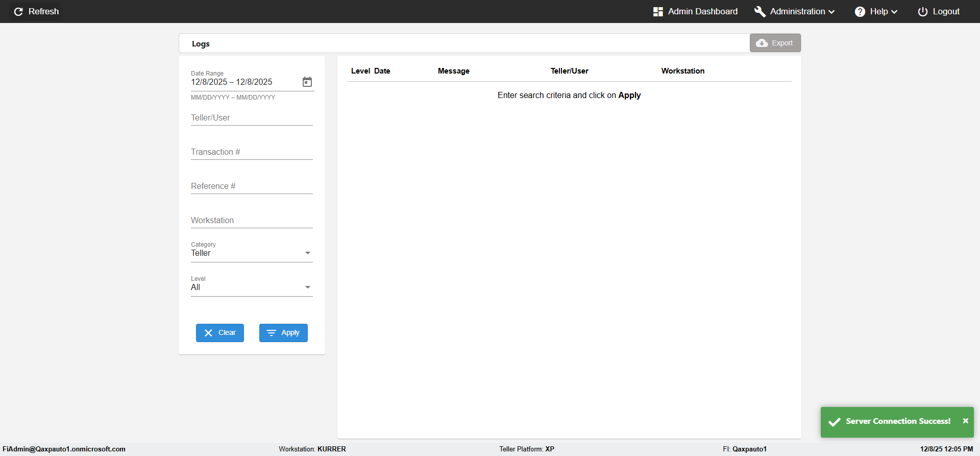Click the Logs page title
The image size is (980, 456).
click(x=201, y=44)
